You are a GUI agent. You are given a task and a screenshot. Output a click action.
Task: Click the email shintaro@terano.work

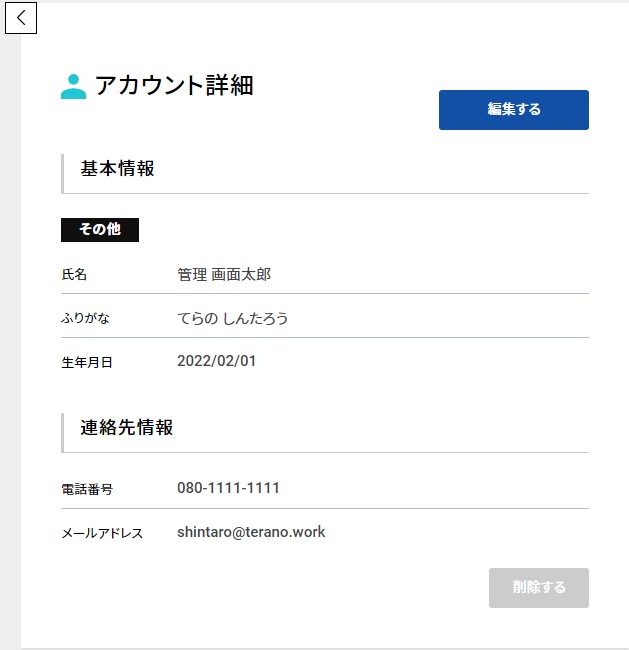(x=251, y=532)
